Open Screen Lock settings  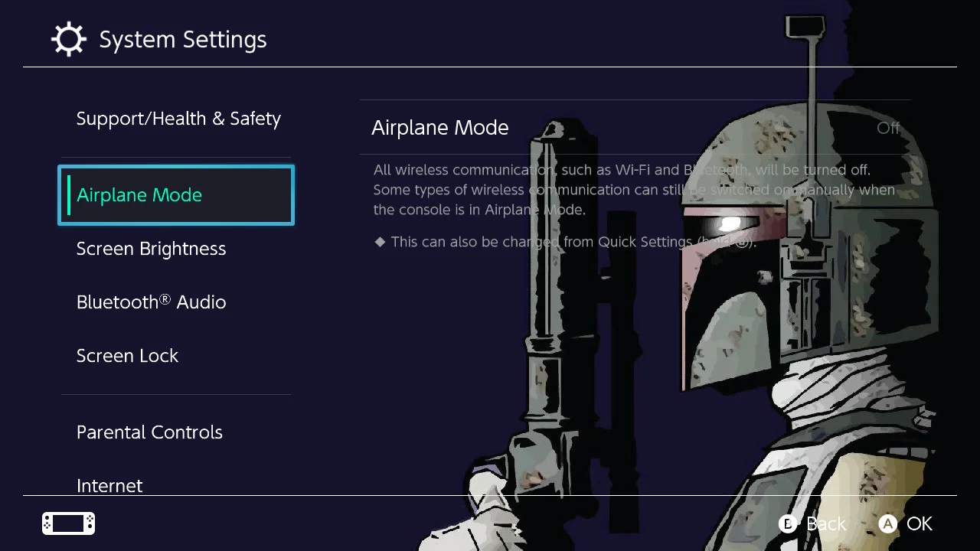(x=128, y=356)
